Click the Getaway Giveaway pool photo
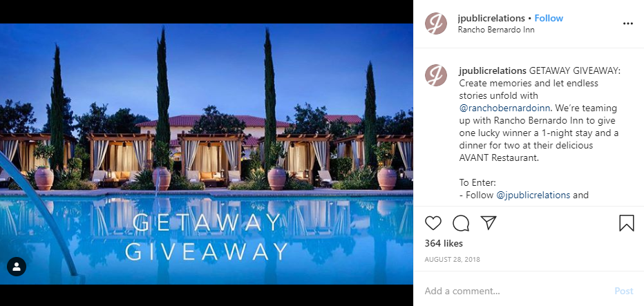Image resolution: width=644 pixels, height=306 pixels. tap(207, 153)
